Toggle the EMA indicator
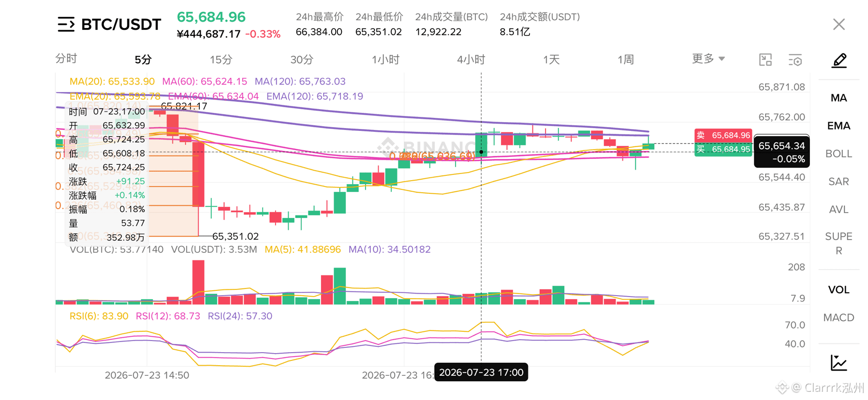The height and width of the screenshot is (400, 868). point(839,126)
